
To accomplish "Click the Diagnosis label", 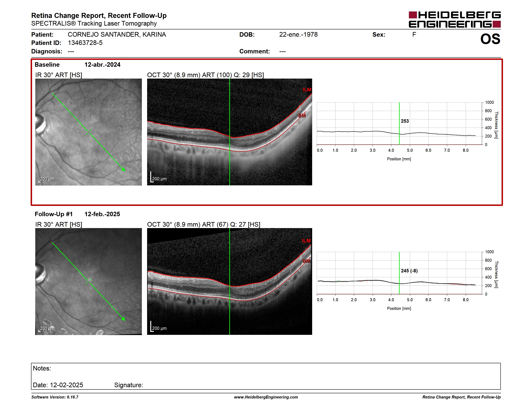I will pyautogui.click(x=47, y=51).
